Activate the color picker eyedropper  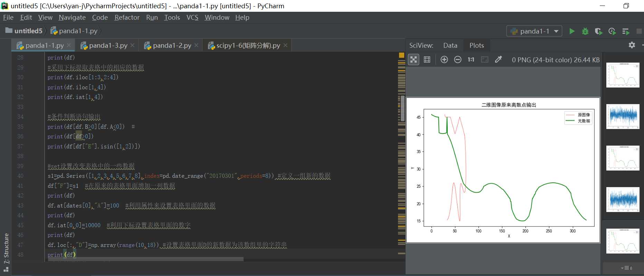click(498, 59)
